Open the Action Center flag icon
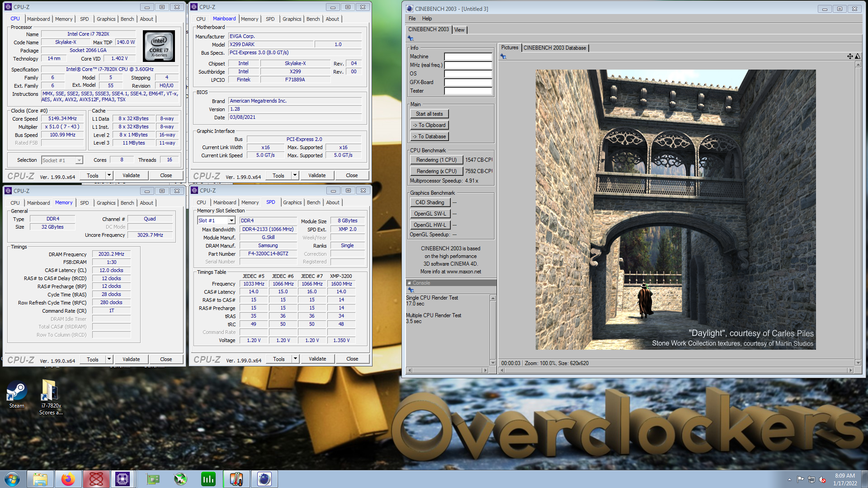Screen dimensions: 868x488 click(800, 479)
